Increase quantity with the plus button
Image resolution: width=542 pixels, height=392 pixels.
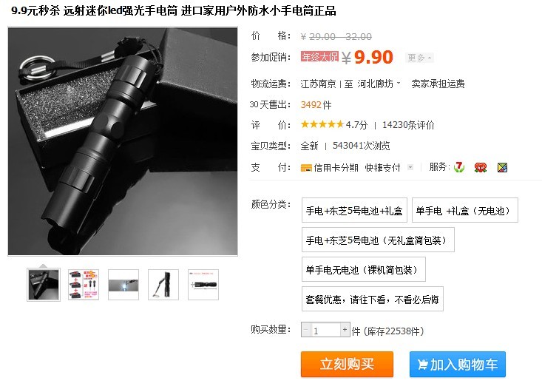pos(345,330)
